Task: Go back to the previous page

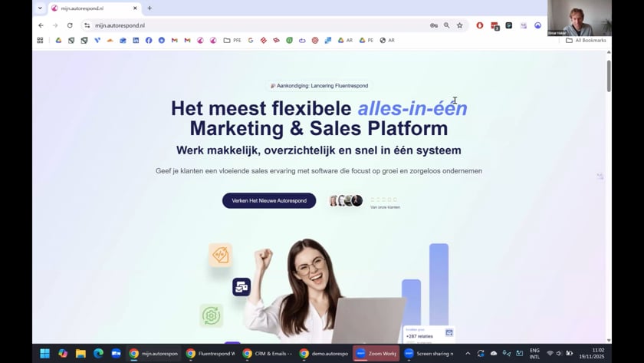Action: point(41,25)
